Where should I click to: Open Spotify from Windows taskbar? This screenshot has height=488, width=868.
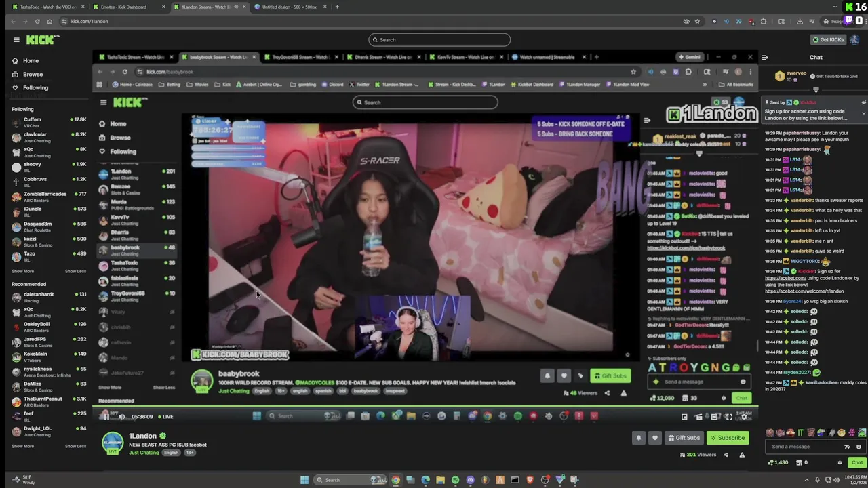pyautogui.click(x=455, y=480)
